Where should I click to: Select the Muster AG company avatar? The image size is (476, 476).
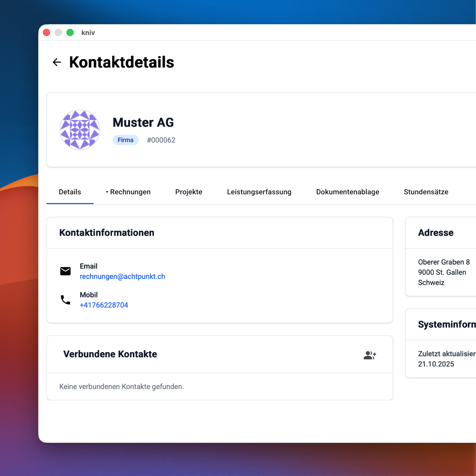coord(79,130)
